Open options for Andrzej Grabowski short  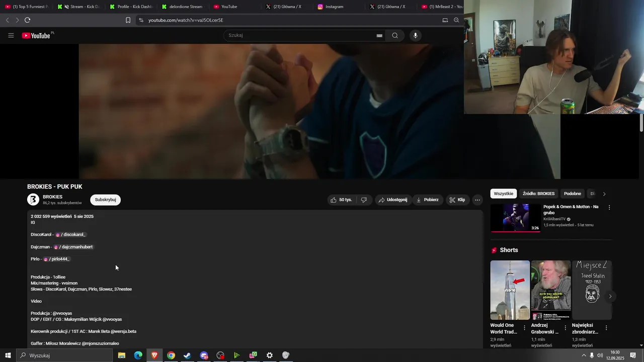tap(566, 328)
